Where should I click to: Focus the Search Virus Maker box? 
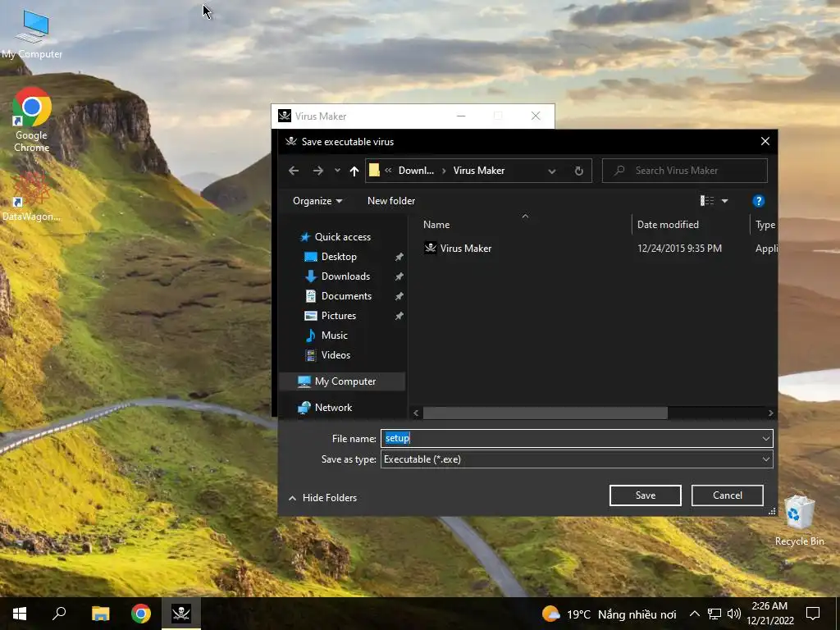(685, 171)
